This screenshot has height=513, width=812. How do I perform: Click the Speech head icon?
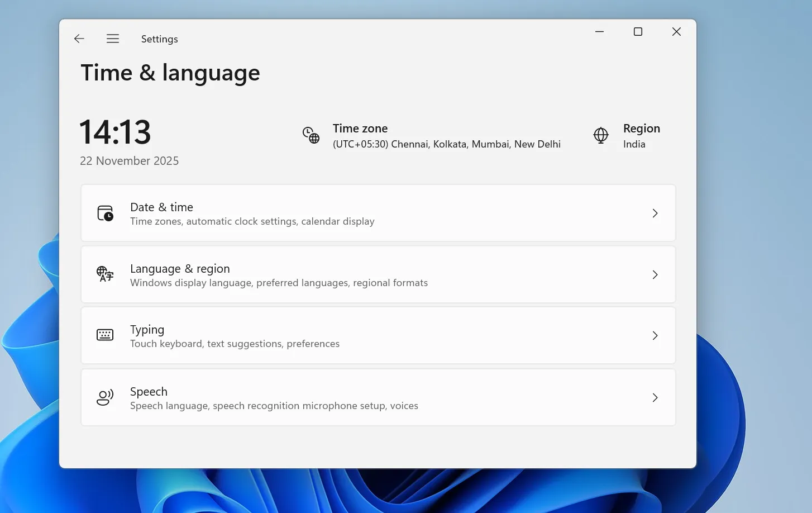click(105, 397)
